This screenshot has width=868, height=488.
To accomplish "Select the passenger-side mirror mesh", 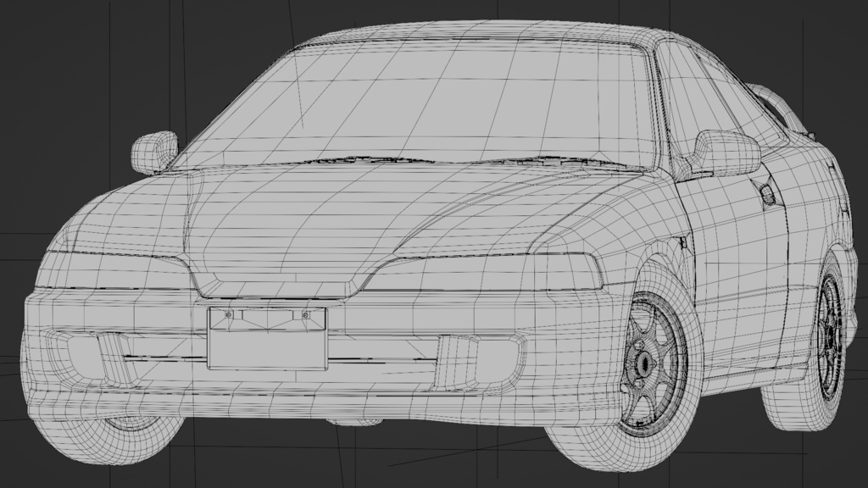I will pyautogui.click(x=154, y=152).
